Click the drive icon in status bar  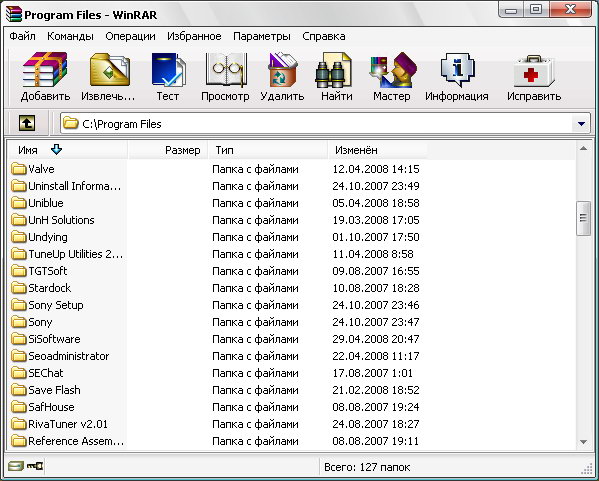click(16, 466)
